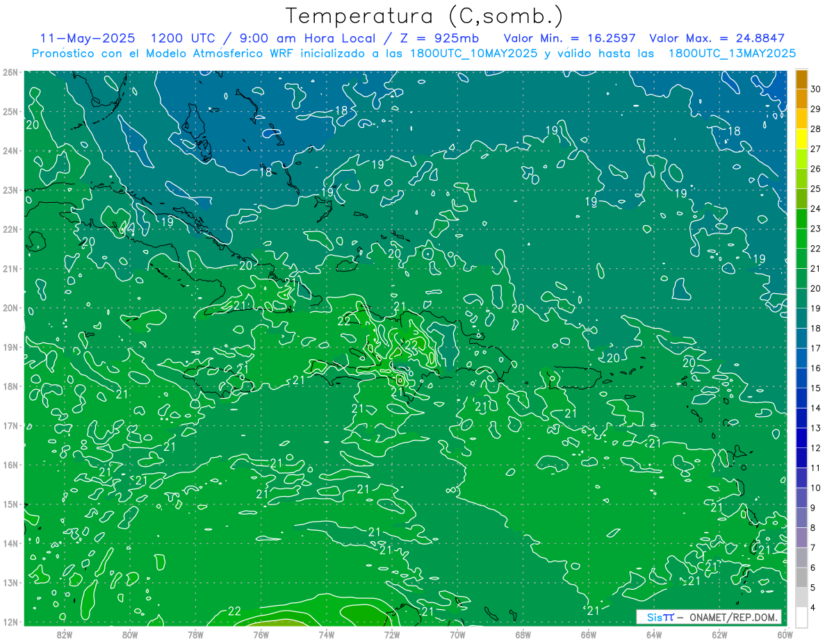Click the 14N latitude axis label
Viewport: 834px width, 644px height.
10,543
